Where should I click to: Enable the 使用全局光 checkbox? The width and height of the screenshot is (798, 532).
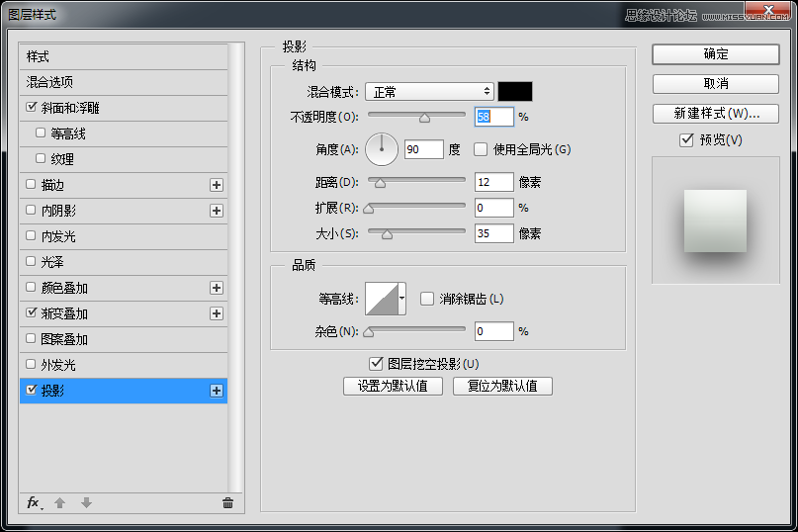point(481,149)
